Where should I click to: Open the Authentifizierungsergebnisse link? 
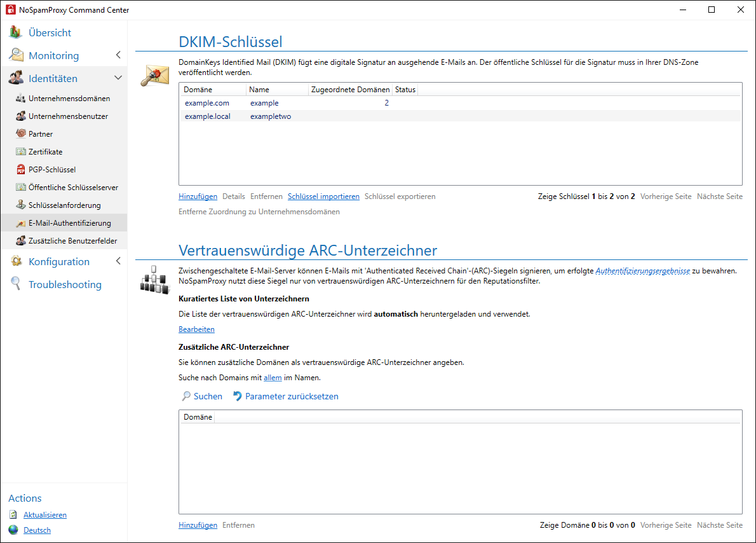(643, 271)
